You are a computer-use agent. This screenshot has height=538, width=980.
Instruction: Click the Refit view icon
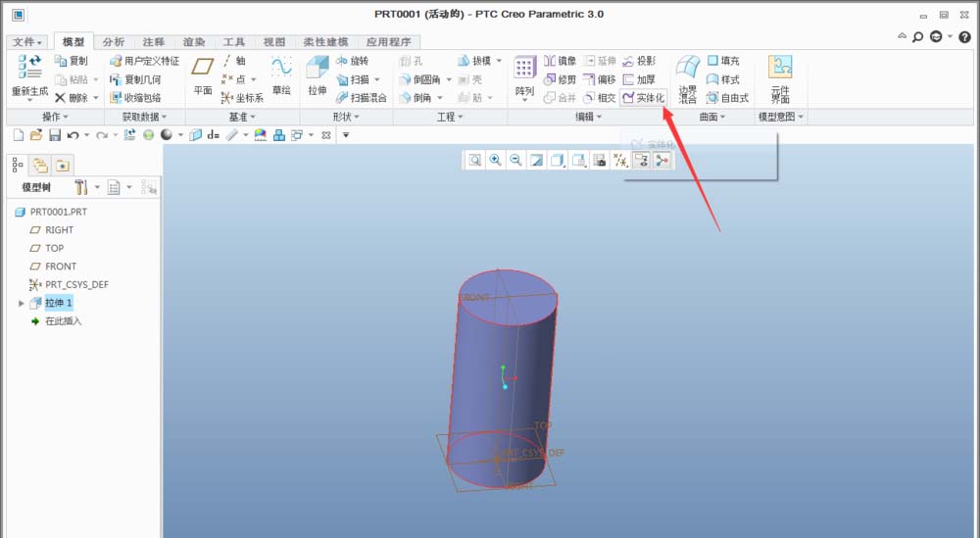coord(475,161)
